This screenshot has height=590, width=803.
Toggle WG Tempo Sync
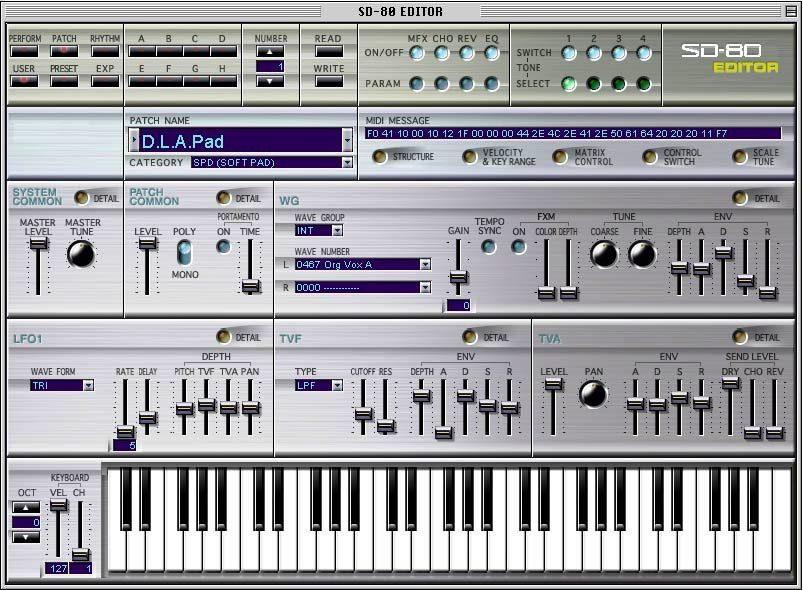(489, 247)
